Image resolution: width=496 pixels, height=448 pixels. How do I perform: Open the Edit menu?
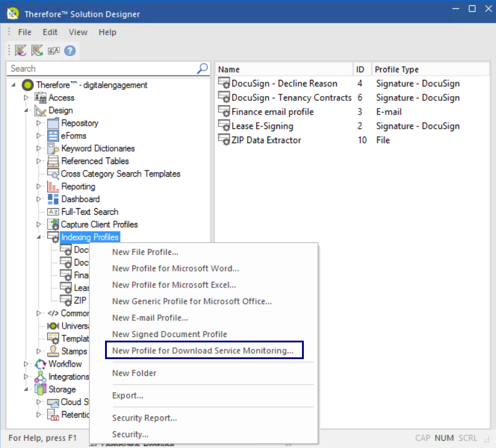50,32
